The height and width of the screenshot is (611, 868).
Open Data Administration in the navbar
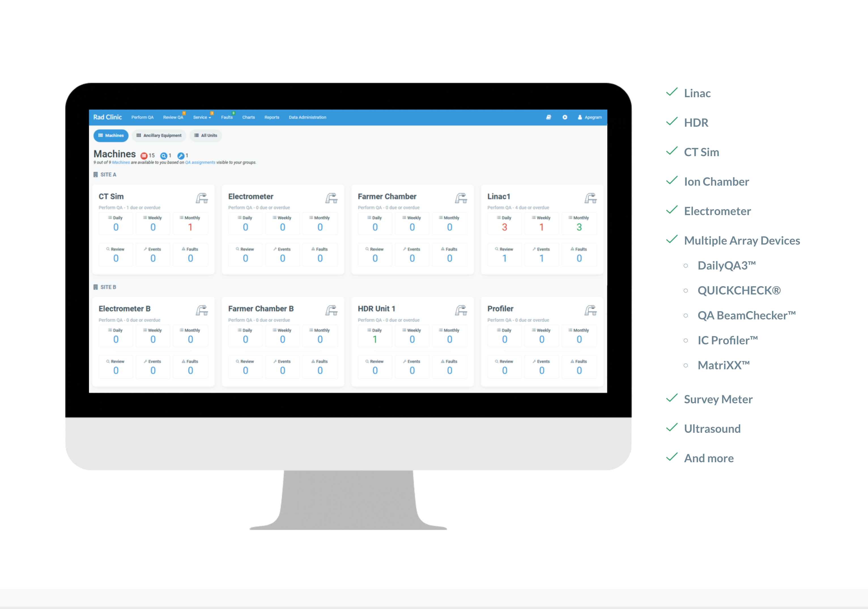coord(307,117)
